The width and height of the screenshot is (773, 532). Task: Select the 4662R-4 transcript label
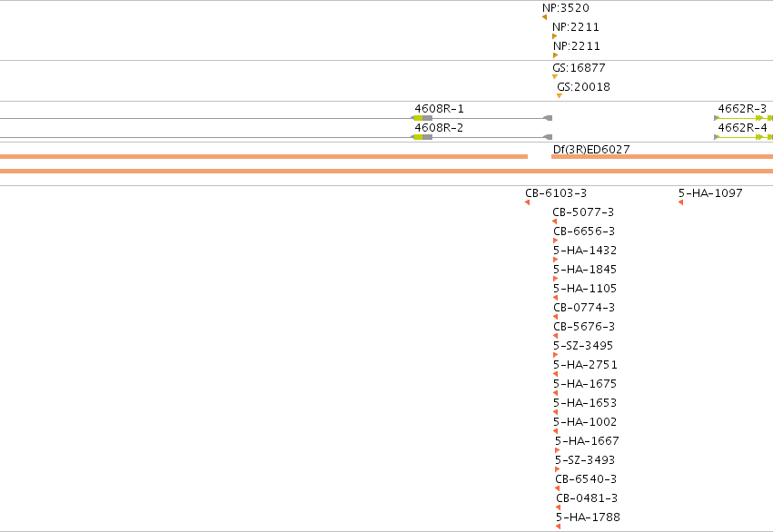(x=742, y=128)
